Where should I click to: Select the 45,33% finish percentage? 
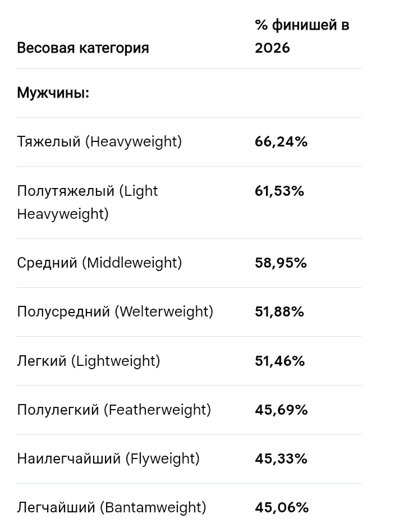(281, 458)
